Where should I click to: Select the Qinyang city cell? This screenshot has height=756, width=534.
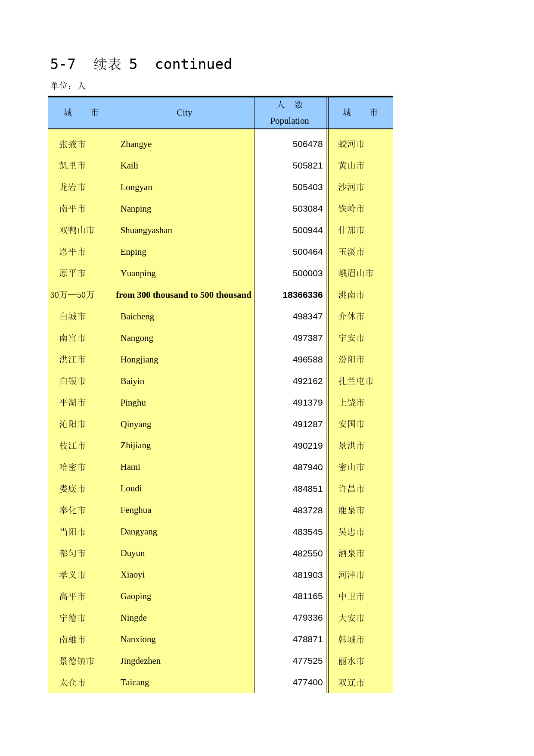pyautogui.click(x=136, y=424)
